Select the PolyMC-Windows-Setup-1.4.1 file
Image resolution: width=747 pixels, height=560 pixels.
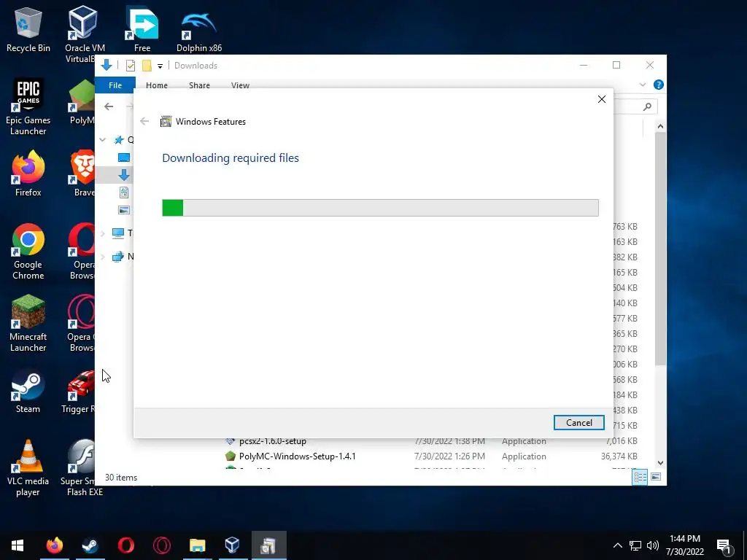coord(298,456)
